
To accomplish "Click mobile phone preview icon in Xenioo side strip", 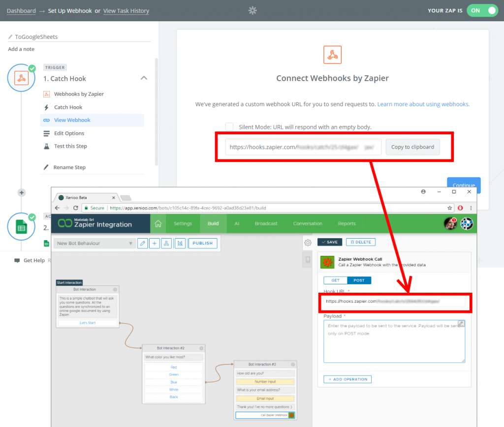I will point(308,260).
